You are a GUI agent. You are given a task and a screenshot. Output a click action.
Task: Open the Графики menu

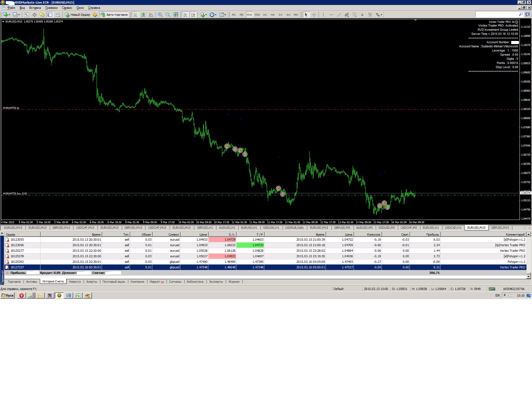[51, 8]
